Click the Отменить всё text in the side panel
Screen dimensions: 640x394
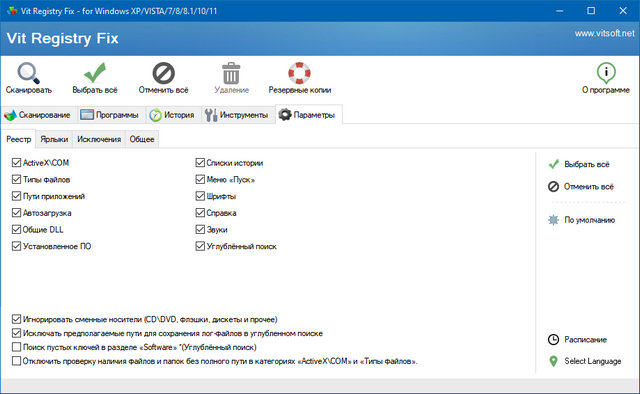coord(589,187)
